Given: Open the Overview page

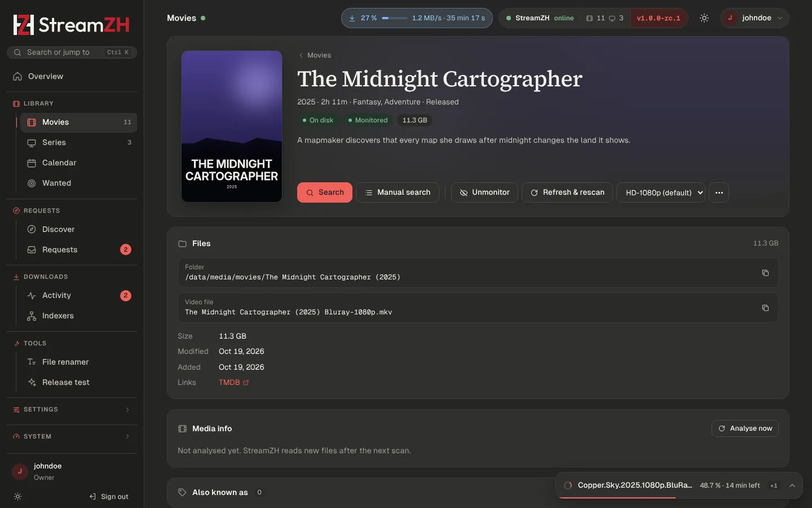Looking at the screenshot, I should click(72, 76).
